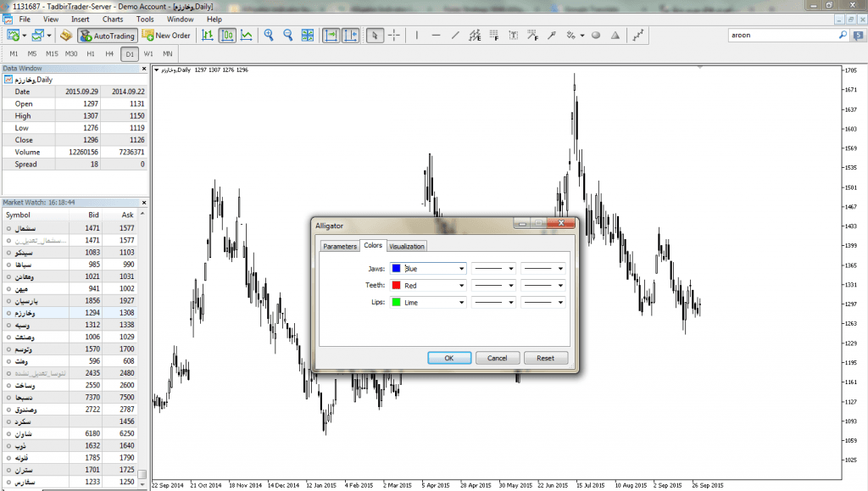Open the Tools menu

[x=145, y=19]
